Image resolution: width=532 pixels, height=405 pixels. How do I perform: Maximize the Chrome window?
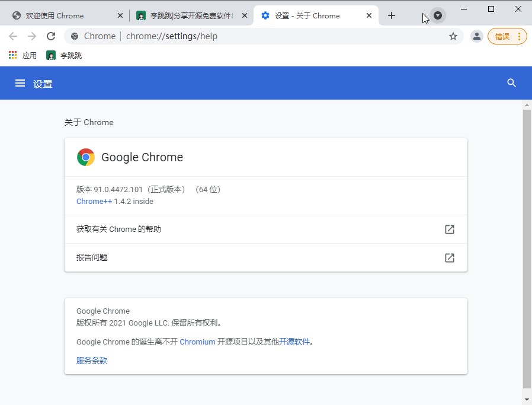click(491, 9)
